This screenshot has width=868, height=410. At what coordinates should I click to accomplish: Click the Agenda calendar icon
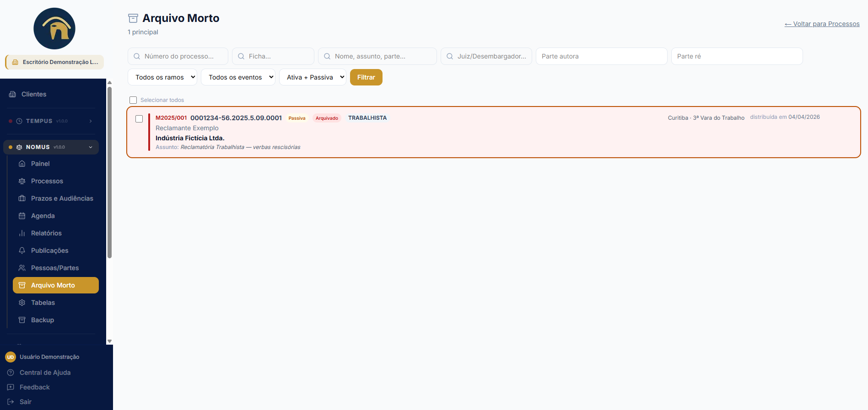point(22,216)
